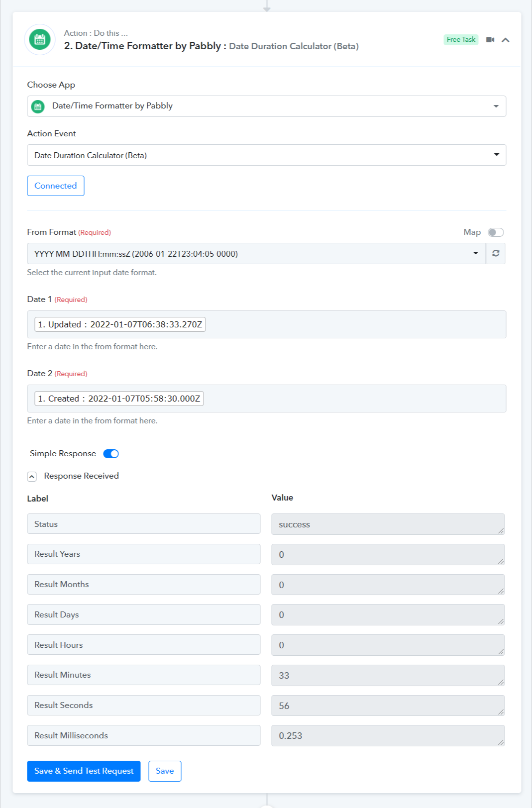The width and height of the screenshot is (532, 808).
Task: Click the step title Date Duration Calculator (Beta)
Action: tap(294, 46)
